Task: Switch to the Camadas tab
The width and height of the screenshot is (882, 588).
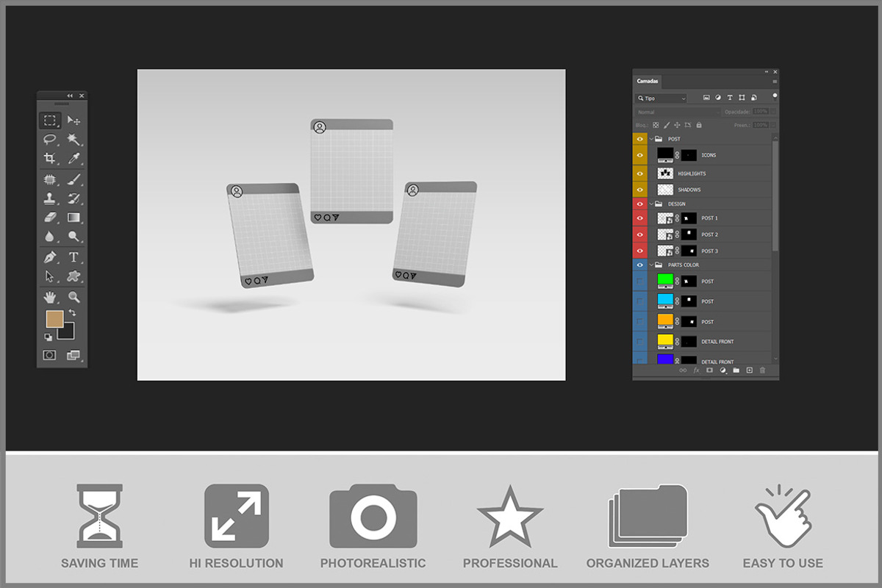Action: [x=648, y=81]
